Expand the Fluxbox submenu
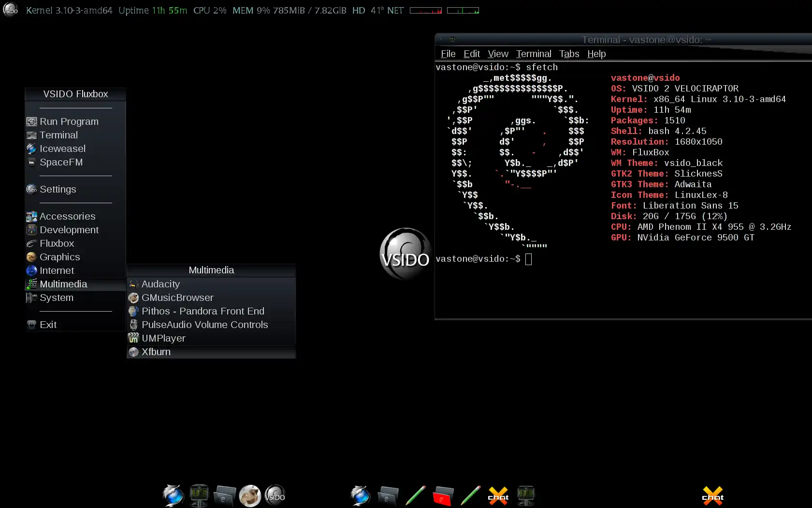Screen dimensions: 812x508 tap(75, 243)
